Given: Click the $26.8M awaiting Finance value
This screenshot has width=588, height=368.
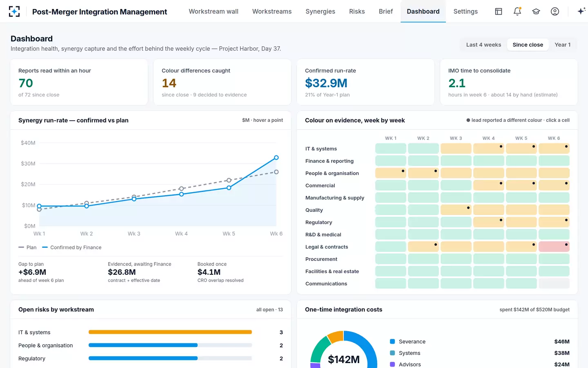Looking at the screenshot, I should click(122, 272).
